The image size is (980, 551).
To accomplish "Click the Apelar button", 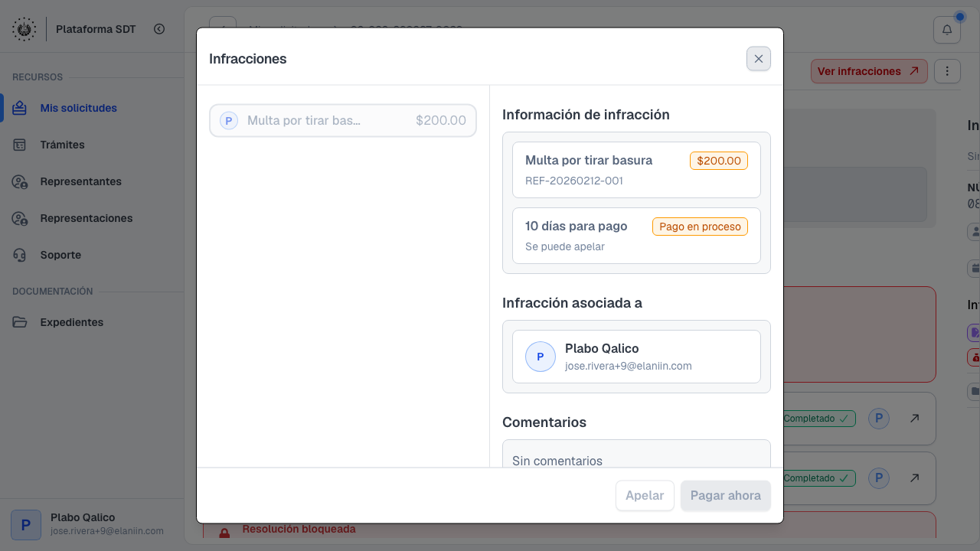I will pyautogui.click(x=645, y=496).
